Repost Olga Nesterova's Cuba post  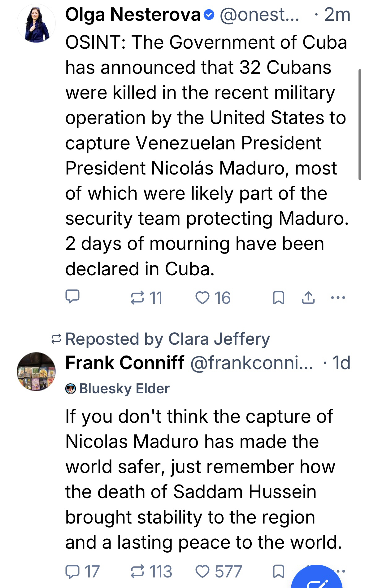pos(137,298)
